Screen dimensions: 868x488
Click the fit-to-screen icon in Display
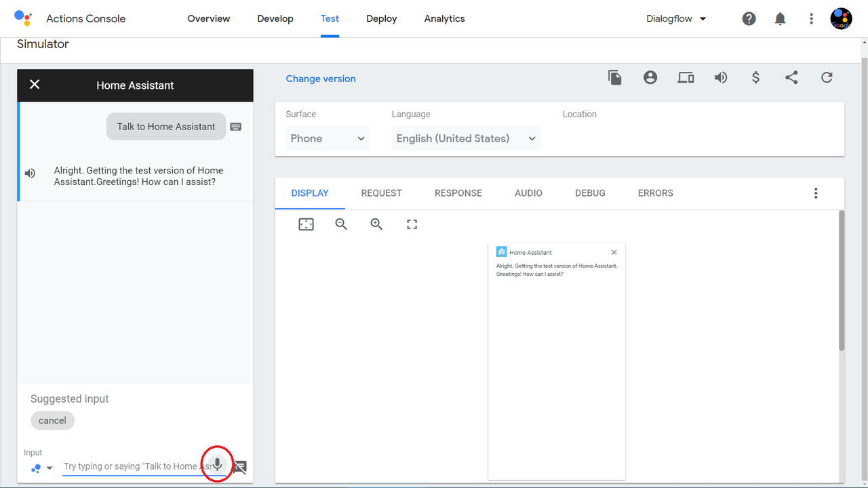click(x=307, y=224)
